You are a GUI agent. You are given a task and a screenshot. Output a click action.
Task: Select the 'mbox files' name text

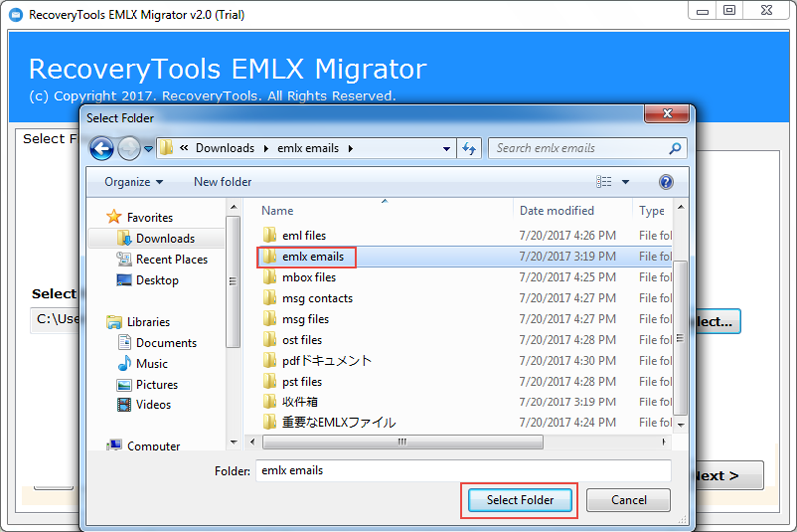point(309,277)
